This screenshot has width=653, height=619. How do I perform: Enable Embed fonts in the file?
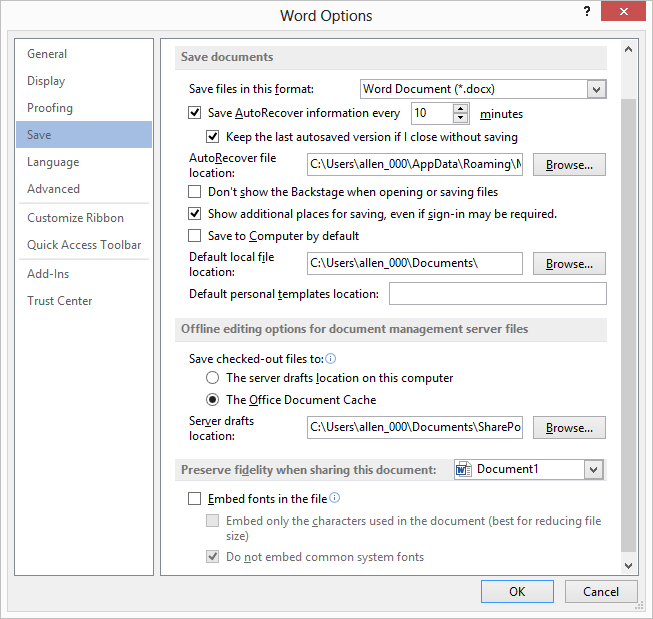[194, 499]
